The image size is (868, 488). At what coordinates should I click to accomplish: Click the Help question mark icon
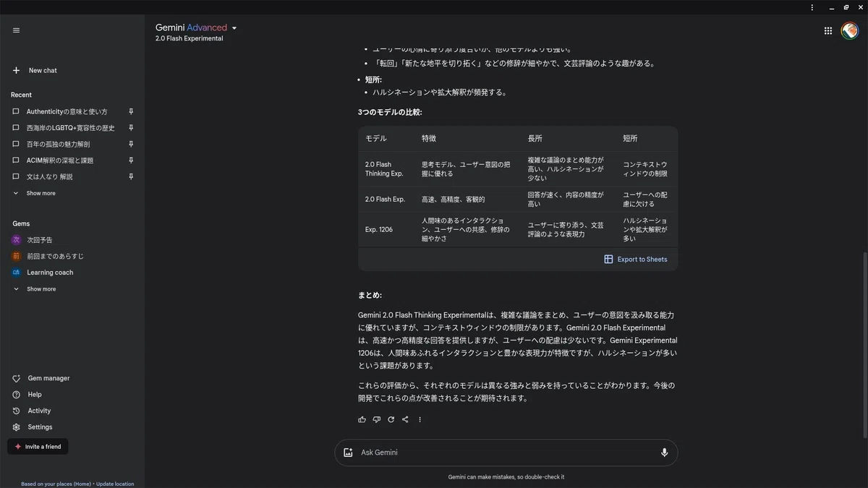[x=16, y=395]
